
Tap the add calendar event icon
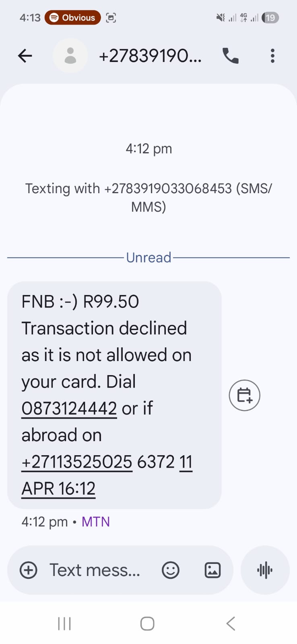click(244, 395)
